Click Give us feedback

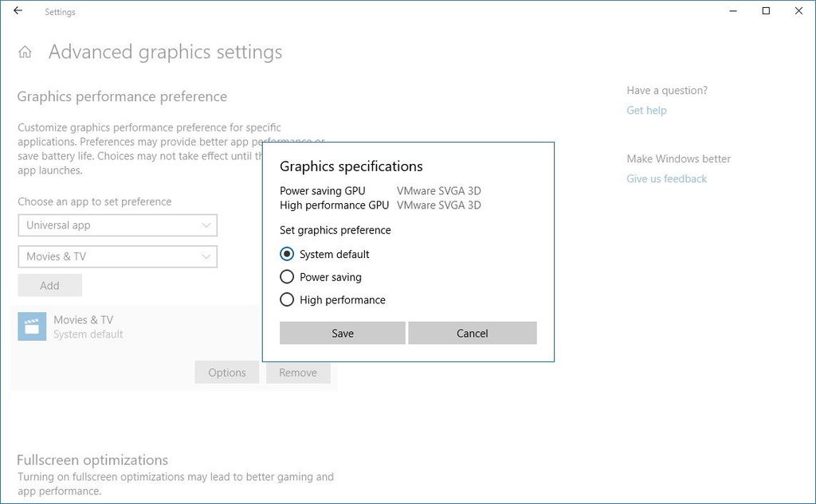click(x=666, y=178)
